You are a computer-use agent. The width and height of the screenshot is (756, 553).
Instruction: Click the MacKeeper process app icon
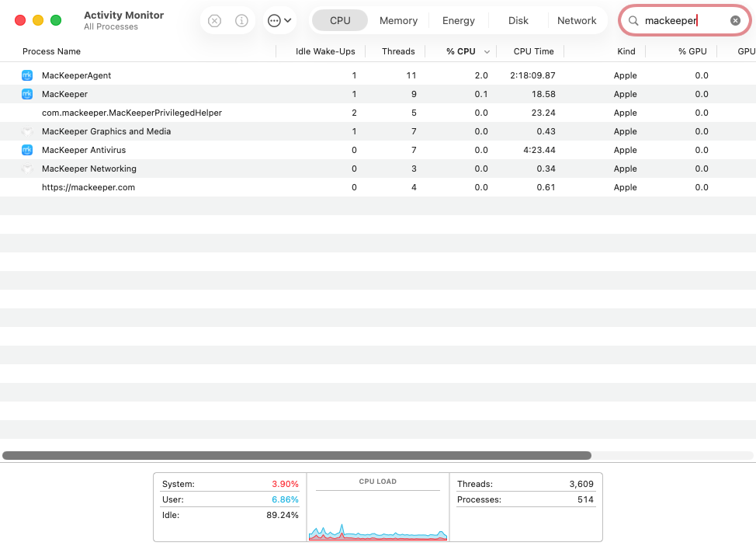click(27, 94)
